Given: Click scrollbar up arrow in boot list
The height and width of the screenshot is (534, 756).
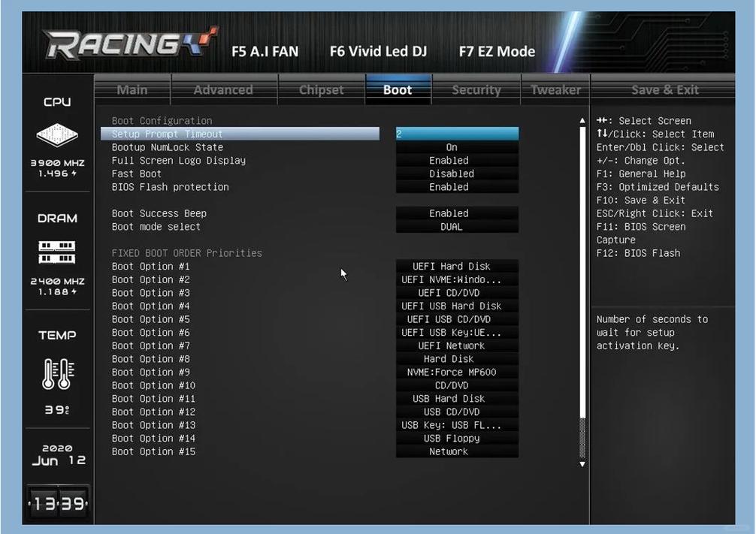Looking at the screenshot, I should point(582,121).
